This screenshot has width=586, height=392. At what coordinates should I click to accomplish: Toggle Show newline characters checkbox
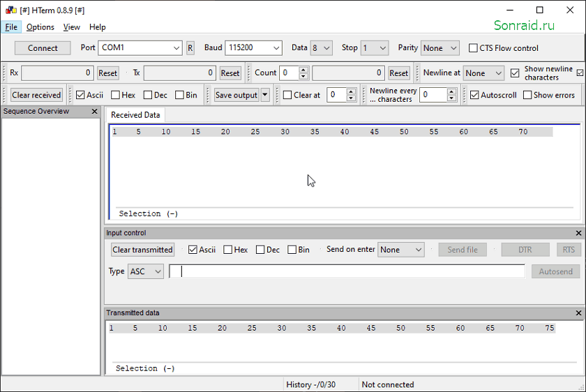point(515,73)
